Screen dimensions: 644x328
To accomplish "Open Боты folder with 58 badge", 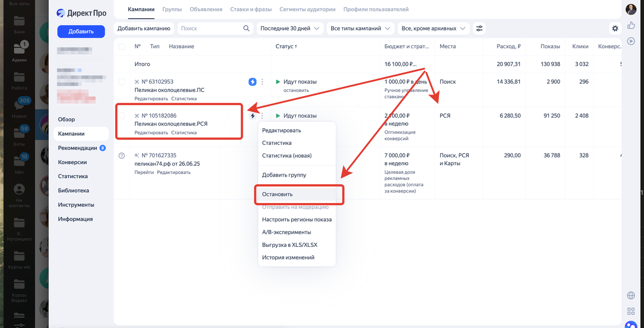I will pos(19,136).
